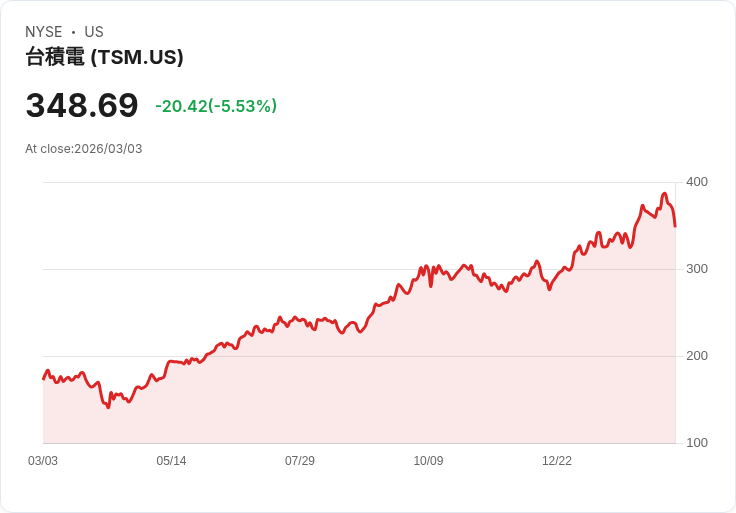Click the 100 y-axis label
The image size is (736, 513).
(x=696, y=442)
